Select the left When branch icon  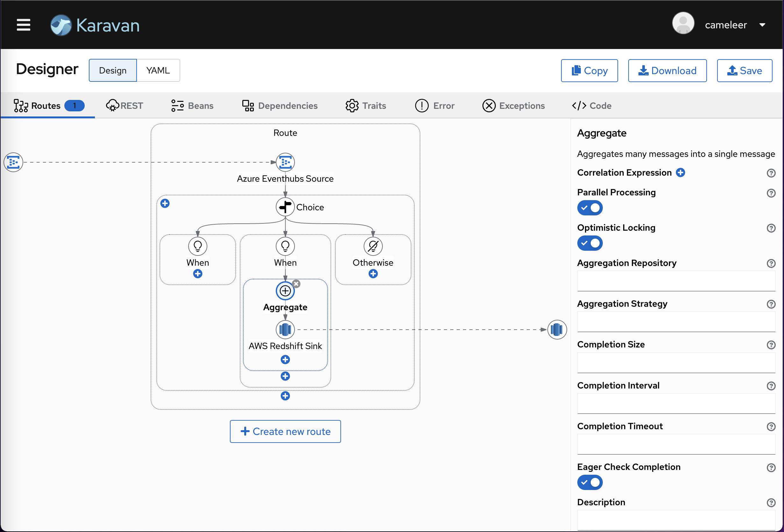pos(198,246)
